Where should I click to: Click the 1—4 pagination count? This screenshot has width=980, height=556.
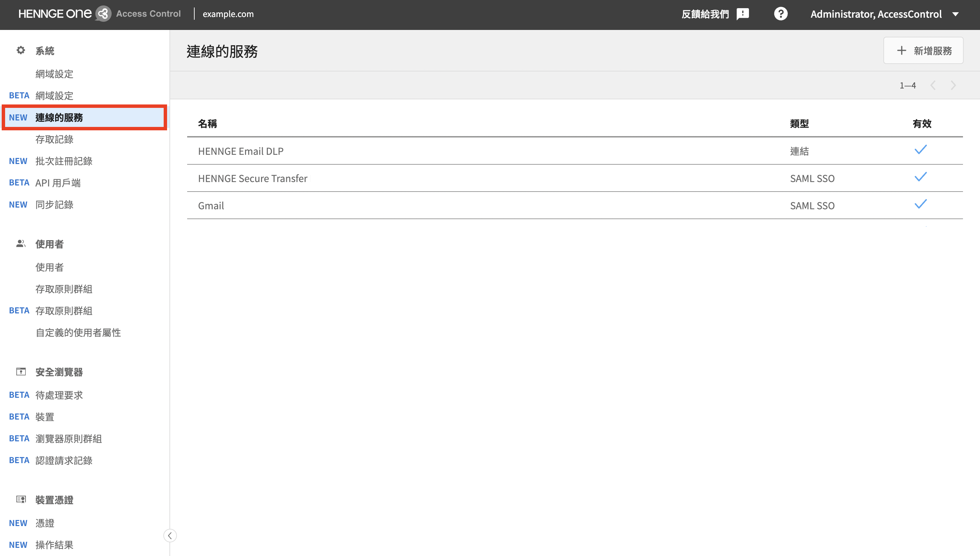908,85
